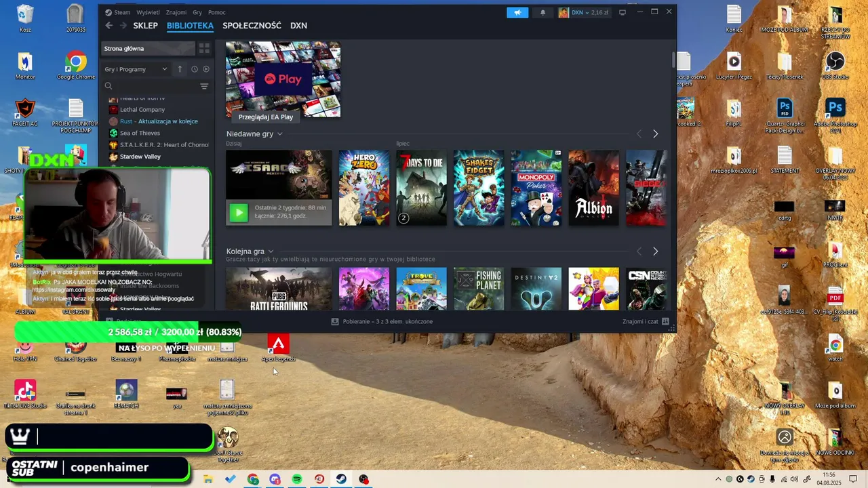Switch to the SKLEP tab
868x488 pixels.
(146, 26)
